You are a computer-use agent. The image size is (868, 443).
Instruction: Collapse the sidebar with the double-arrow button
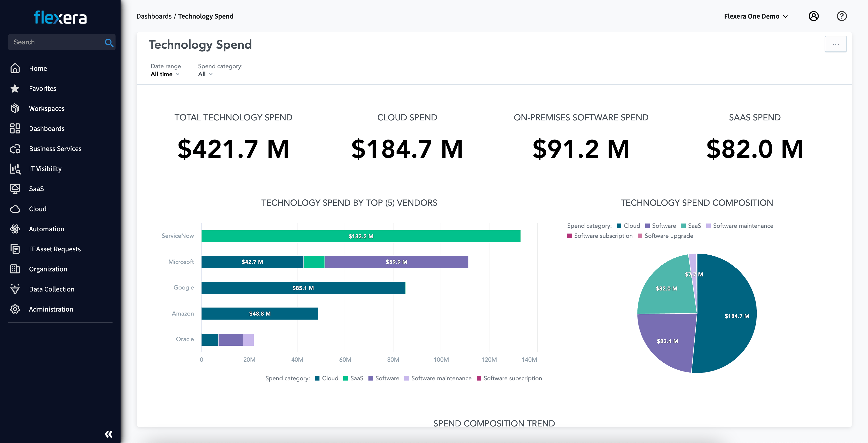[108, 434]
